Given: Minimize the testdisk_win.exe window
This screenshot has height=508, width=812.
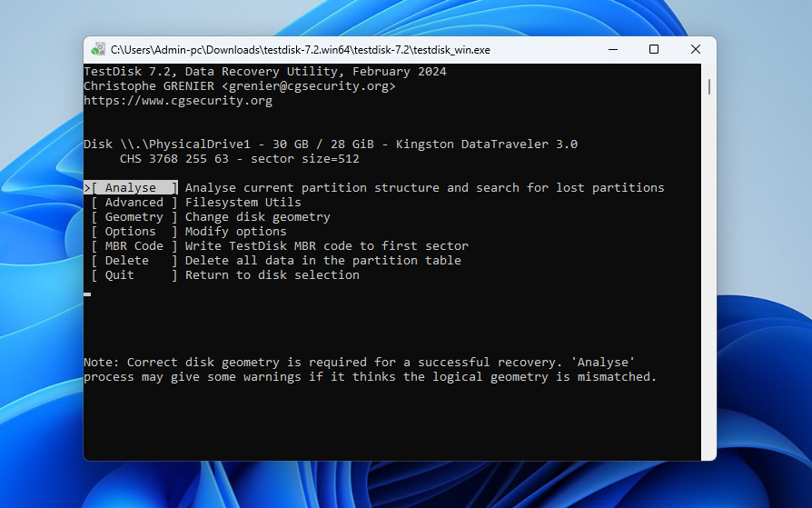Looking at the screenshot, I should coord(613,50).
